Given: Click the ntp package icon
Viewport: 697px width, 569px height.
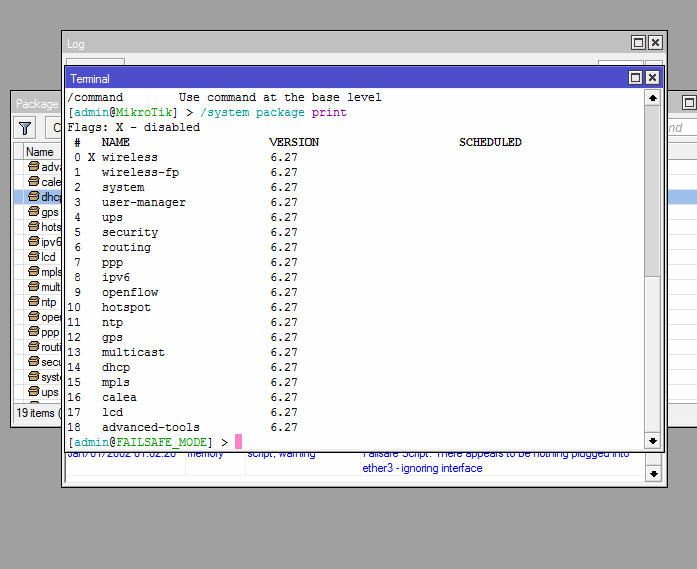Looking at the screenshot, I should [x=33, y=302].
